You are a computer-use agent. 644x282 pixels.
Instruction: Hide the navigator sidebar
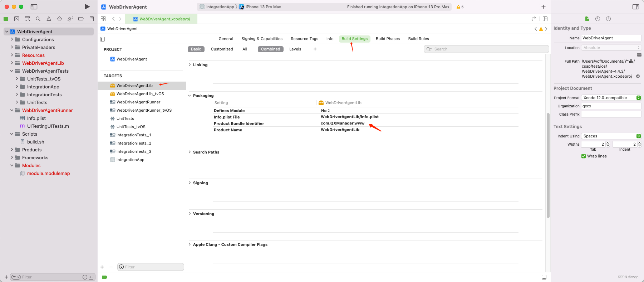pyautogui.click(x=34, y=7)
